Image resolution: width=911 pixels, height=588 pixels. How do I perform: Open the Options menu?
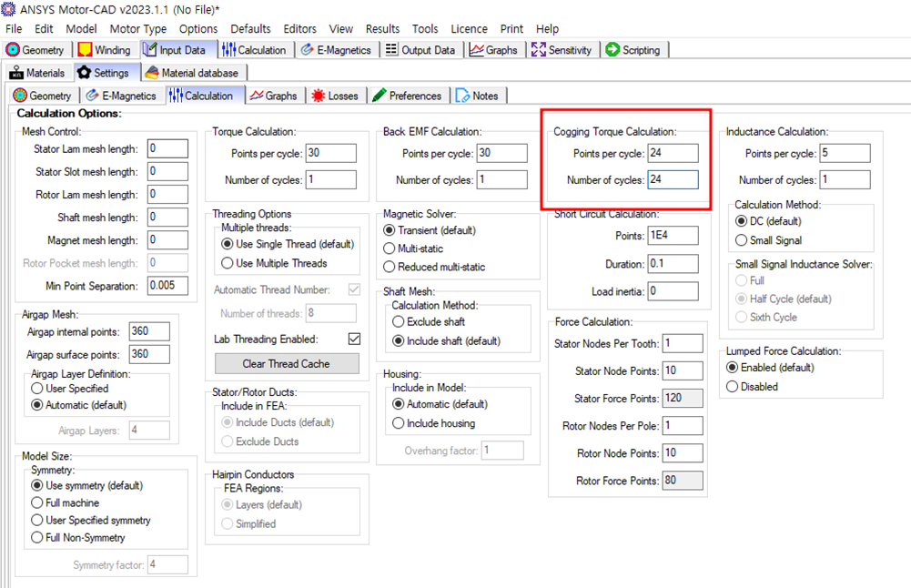(198, 28)
